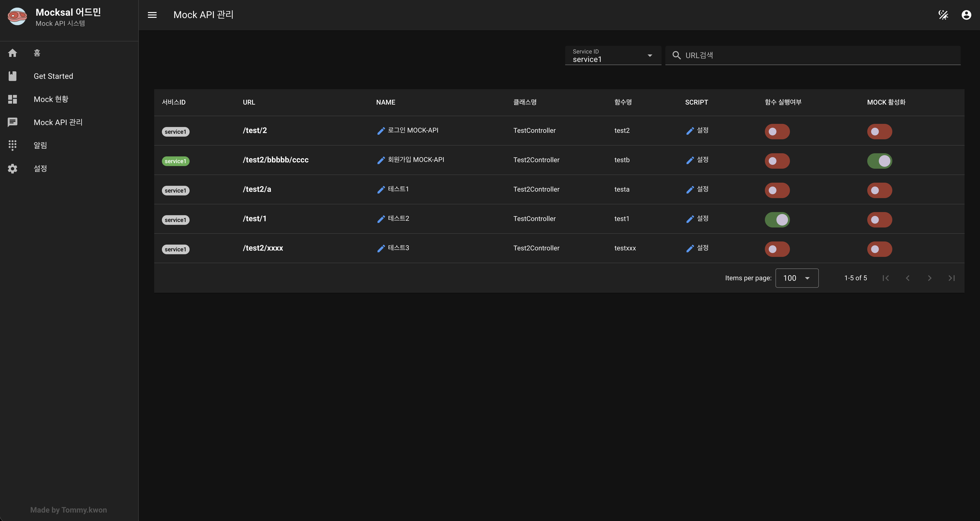The height and width of the screenshot is (521, 980).
Task: Open Get Started in sidebar menu
Action: click(x=53, y=76)
